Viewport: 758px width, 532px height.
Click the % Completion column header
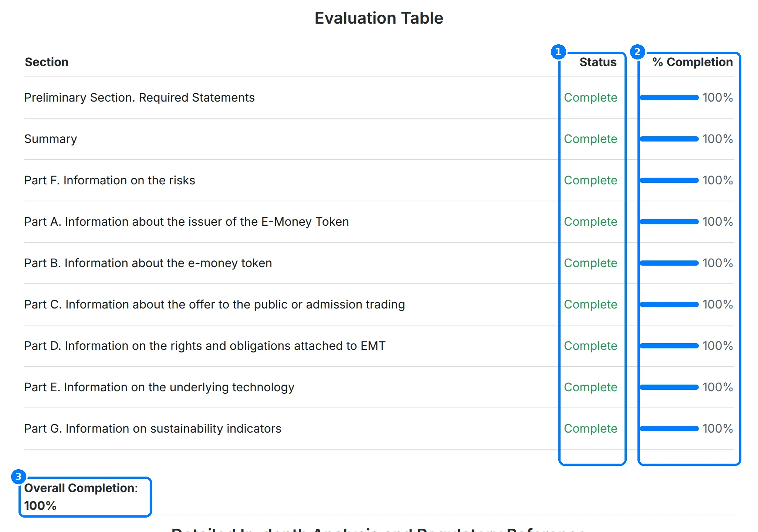pos(693,62)
